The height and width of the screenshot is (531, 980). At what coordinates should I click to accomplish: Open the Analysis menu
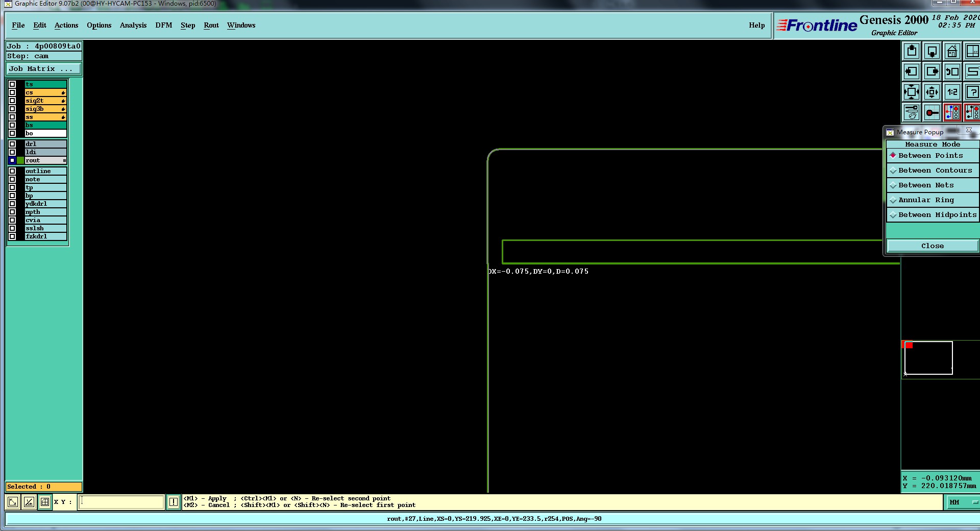pyautogui.click(x=133, y=25)
